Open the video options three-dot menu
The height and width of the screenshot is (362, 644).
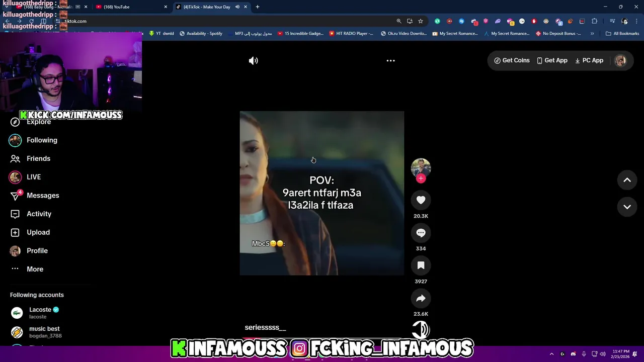point(390,60)
